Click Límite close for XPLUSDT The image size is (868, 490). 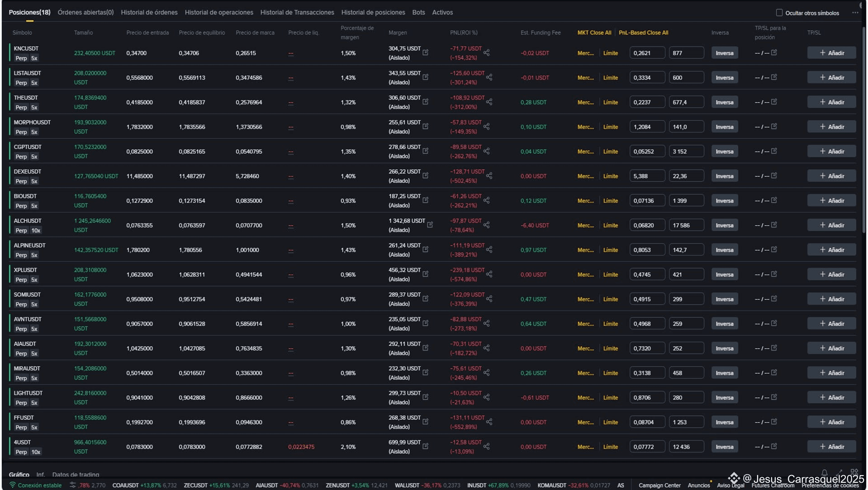[x=610, y=275]
